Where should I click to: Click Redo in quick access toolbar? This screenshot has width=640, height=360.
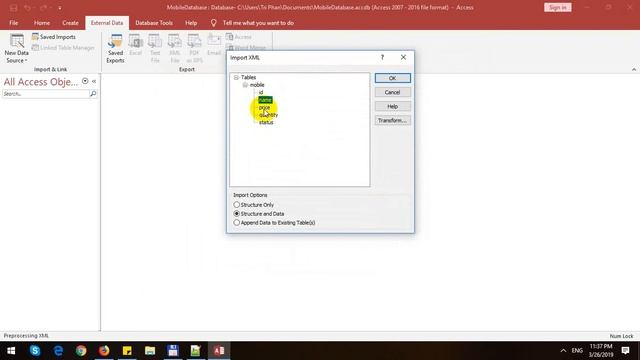pyautogui.click(x=43, y=8)
